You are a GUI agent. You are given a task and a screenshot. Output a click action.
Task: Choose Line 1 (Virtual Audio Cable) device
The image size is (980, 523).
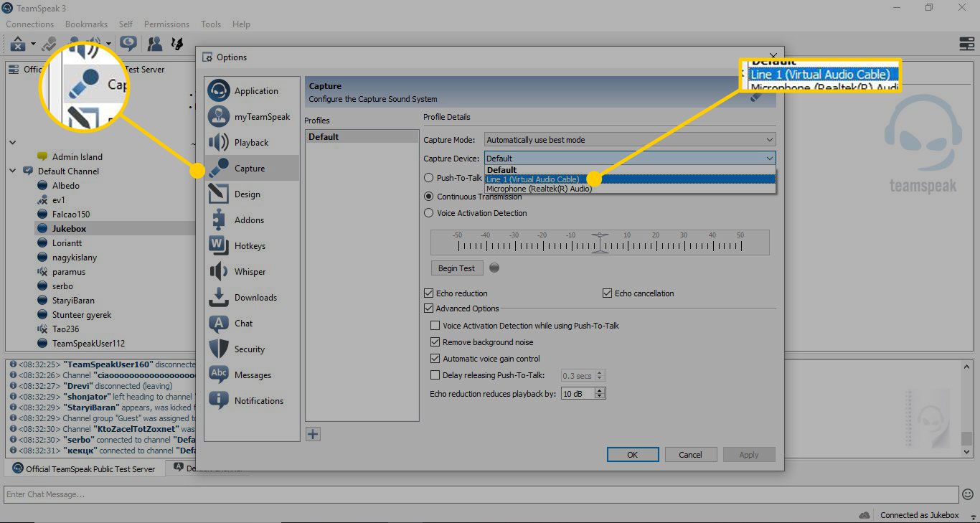(630, 179)
